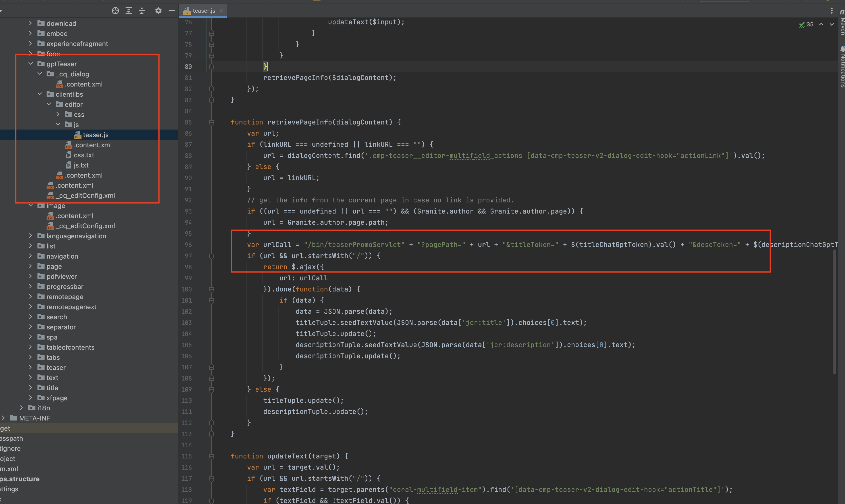Viewport: 845px width, 504px height.
Task: Go to previous warning with up arrow
Action: point(821,24)
